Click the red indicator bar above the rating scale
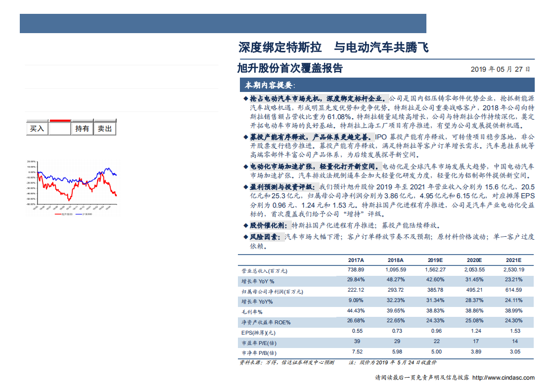This screenshot has height=392, width=555. pyautogui.click(x=60, y=120)
